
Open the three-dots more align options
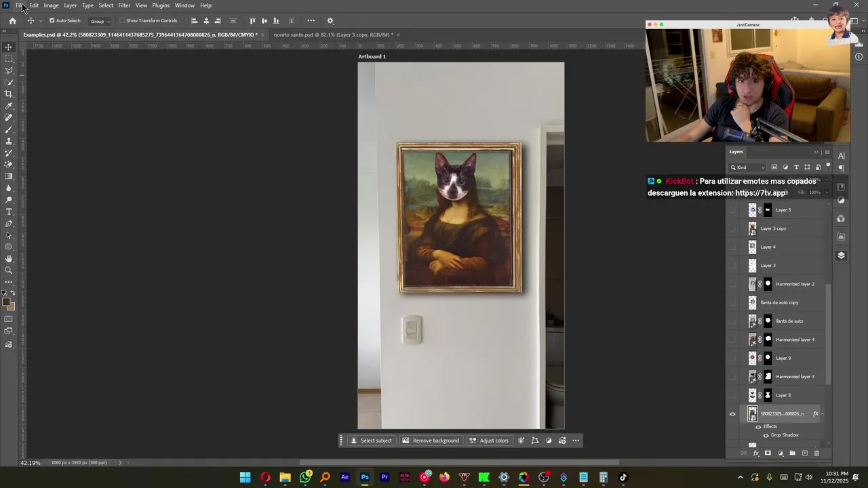click(311, 20)
